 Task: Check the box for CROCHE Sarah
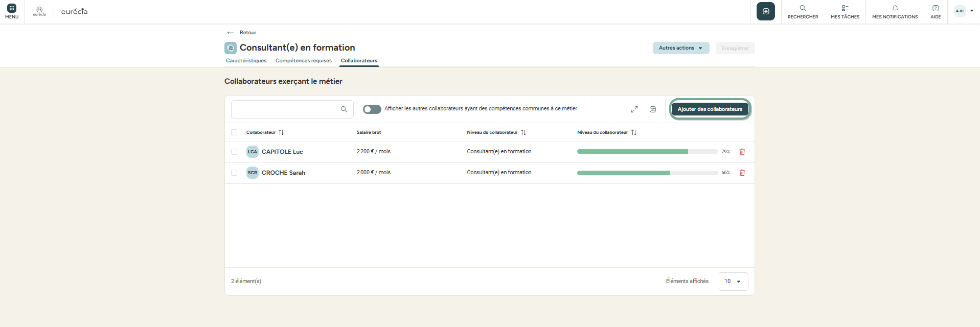[234, 173]
